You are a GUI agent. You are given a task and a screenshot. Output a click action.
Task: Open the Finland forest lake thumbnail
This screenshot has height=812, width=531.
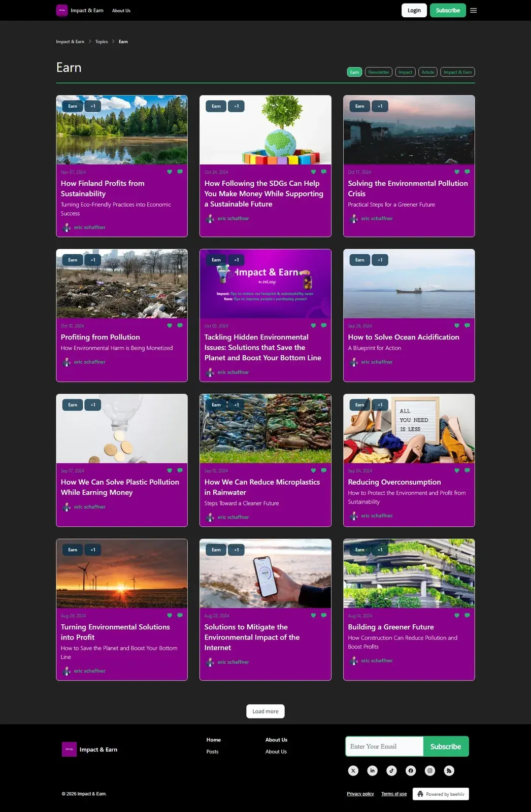pos(122,130)
